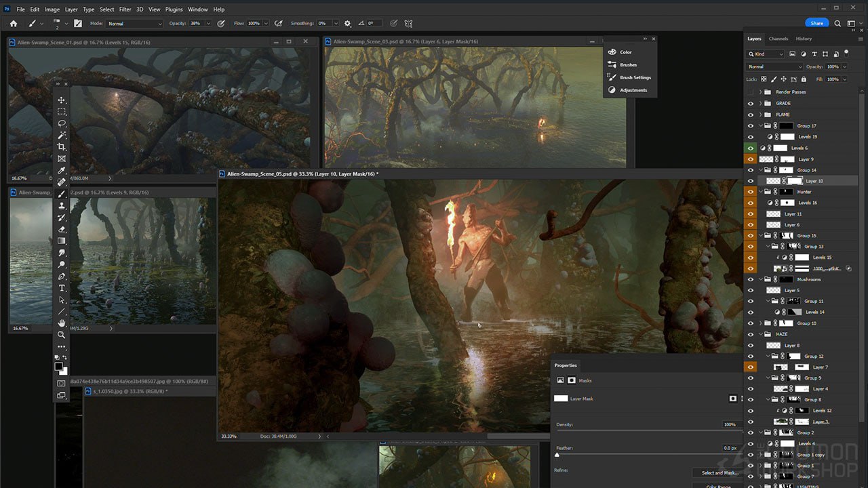868x488 pixels.
Task: Select the Pen tool
Action: tap(62, 277)
